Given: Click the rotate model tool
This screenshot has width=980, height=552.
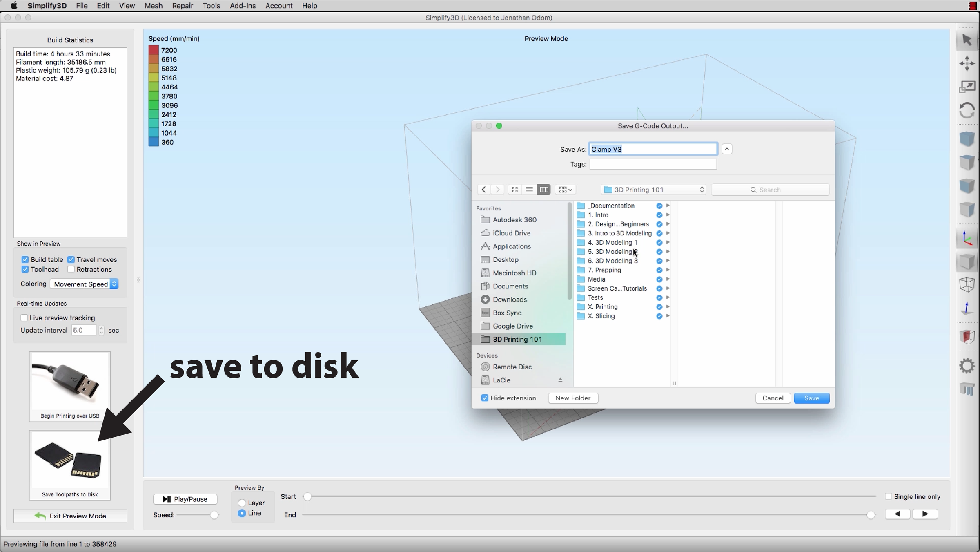Looking at the screenshot, I should 967,110.
